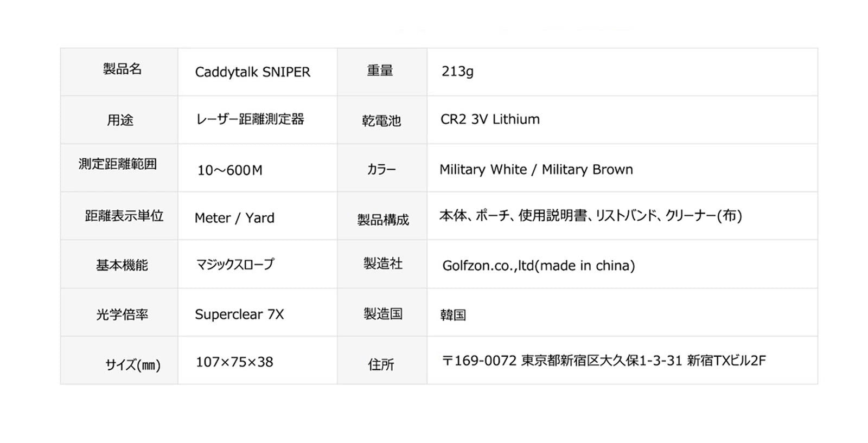This screenshot has height=443, width=868.
Task: Select the マジックスロープ function text
Action: 235,265
